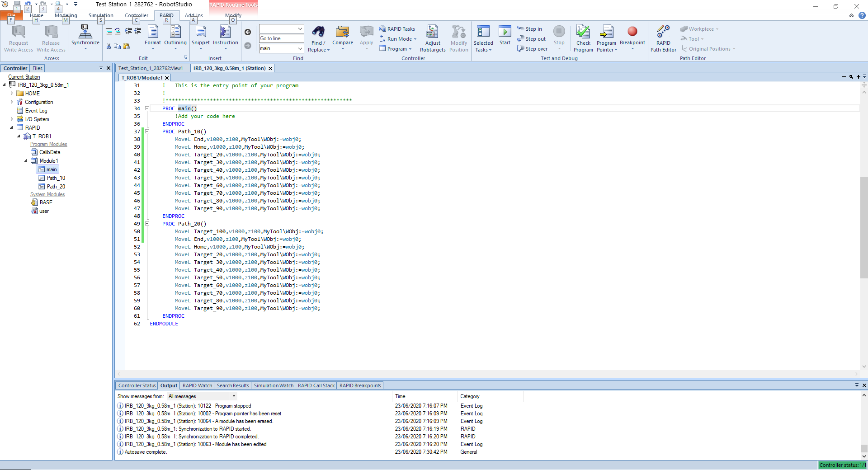This screenshot has height=470, width=868.
Task: Select Path_20 routine in the tree
Action: pyautogui.click(x=56, y=187)
